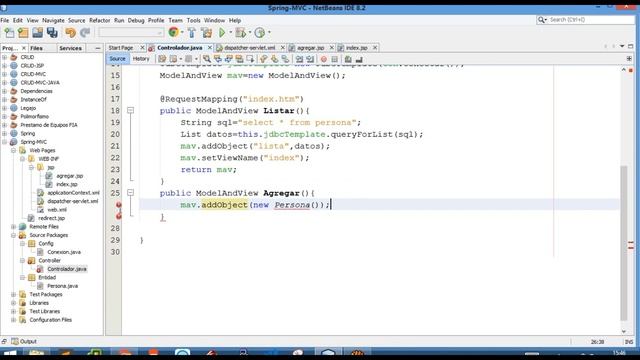Open the config file combo box in toolbar
The width and height of the screenshot is (640, 360).
point(131,32)
